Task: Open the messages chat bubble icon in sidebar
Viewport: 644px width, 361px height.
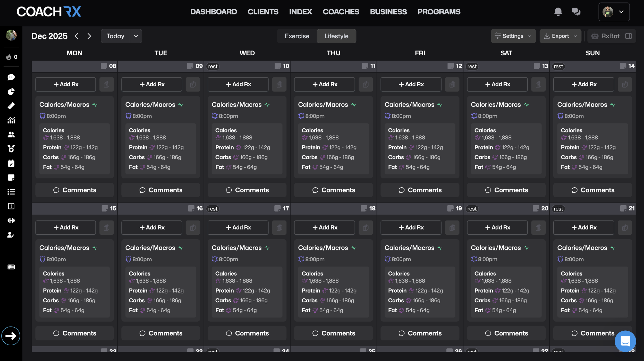Action: click(x=11, y=77)
